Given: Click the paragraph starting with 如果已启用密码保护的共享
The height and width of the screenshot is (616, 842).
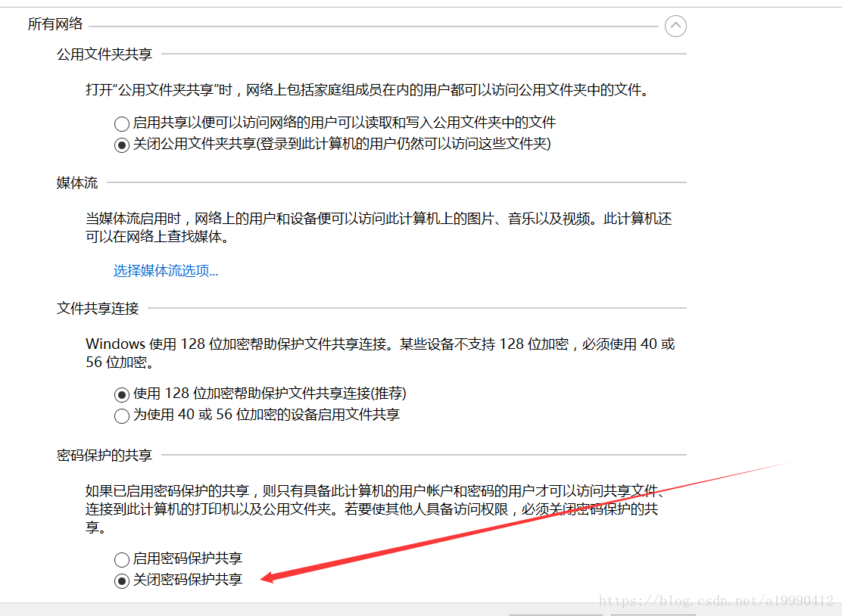Looking at the screenshot, I should point(374,509).
